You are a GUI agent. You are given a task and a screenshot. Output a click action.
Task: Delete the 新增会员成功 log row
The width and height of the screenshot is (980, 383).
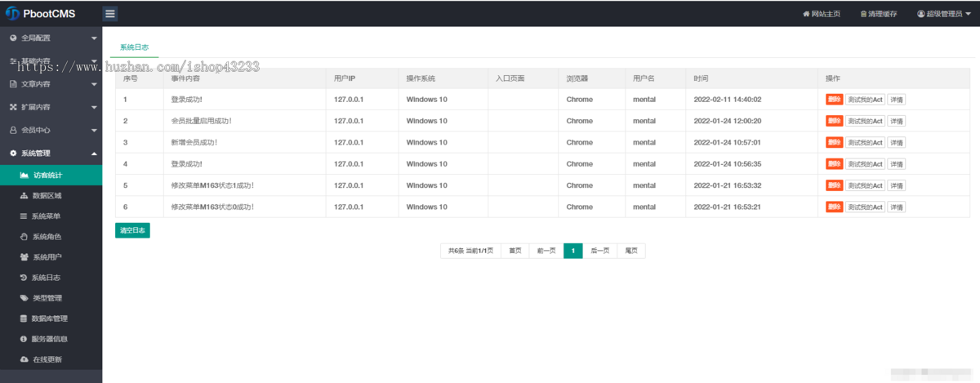coord(834,142)
